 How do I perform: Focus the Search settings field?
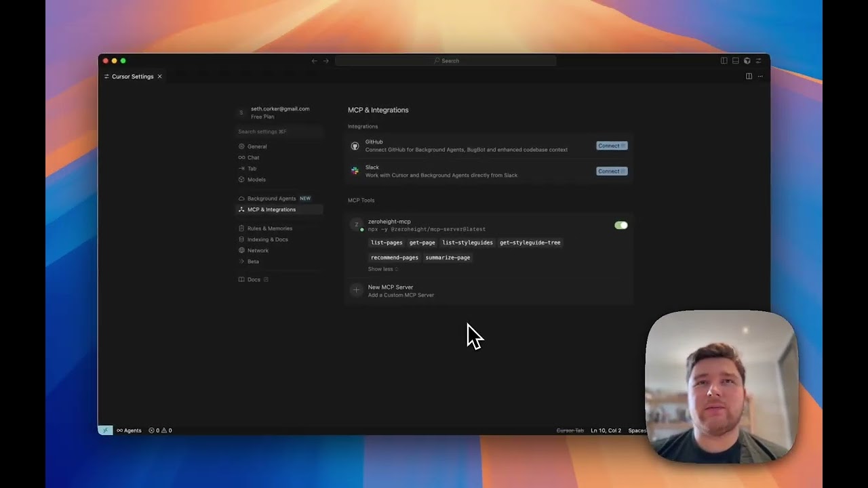coord(279,131)
